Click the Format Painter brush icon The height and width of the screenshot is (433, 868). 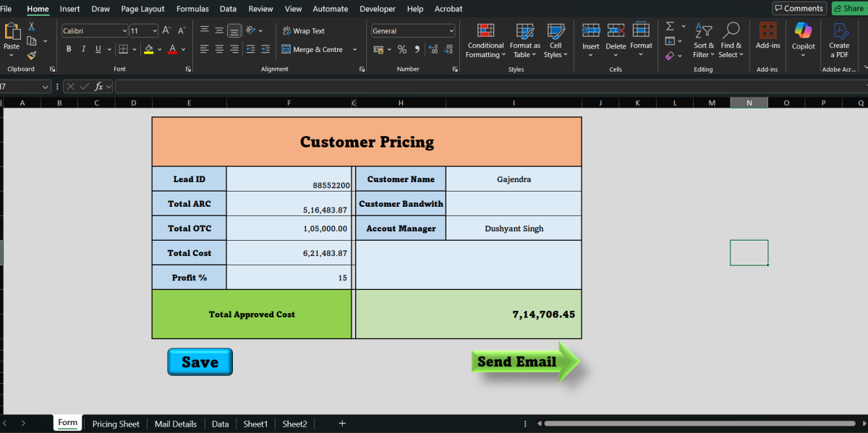pyautogui.click(x=32, y=55)
